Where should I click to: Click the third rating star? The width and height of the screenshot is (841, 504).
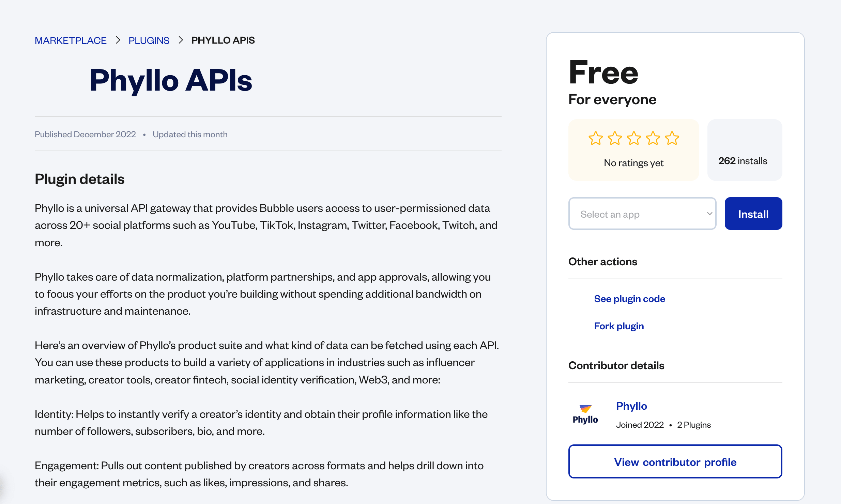[x=634, y=138]
